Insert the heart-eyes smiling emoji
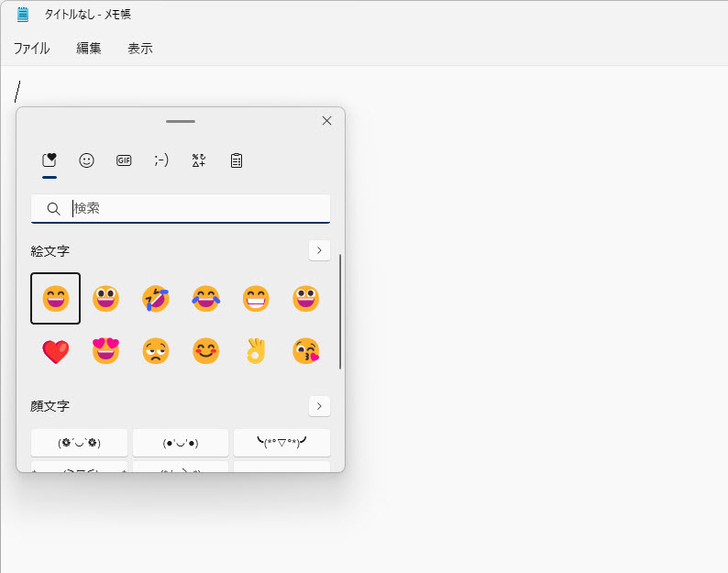 click(105, 351)
